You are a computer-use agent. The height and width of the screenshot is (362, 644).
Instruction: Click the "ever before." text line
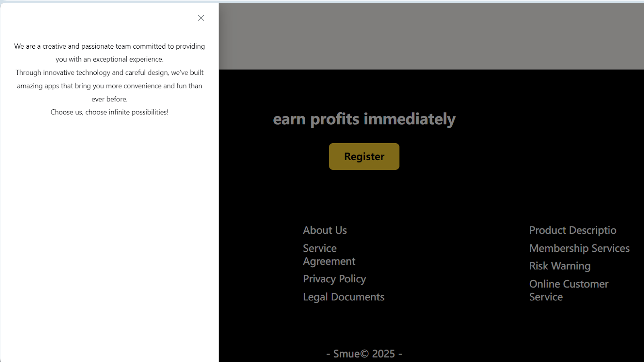pyautogui.click(x=109, y=99)
